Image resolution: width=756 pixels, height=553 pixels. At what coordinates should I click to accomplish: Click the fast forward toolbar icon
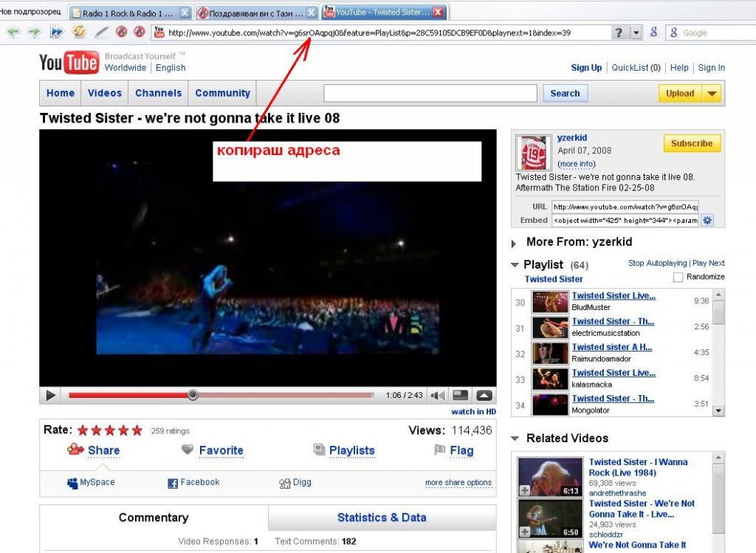point(57,32)
